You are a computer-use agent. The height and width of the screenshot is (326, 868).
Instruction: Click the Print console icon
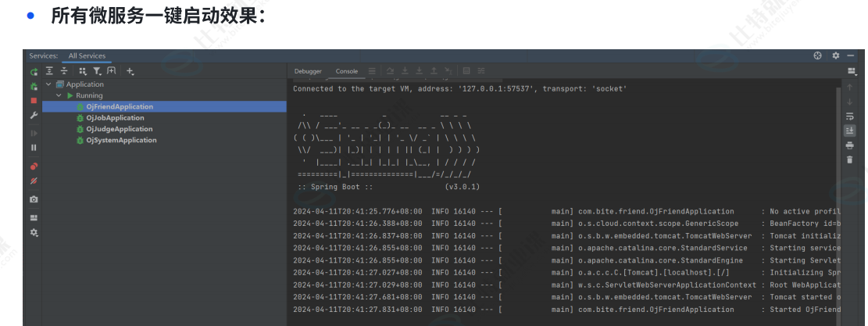tap(850, 145)
